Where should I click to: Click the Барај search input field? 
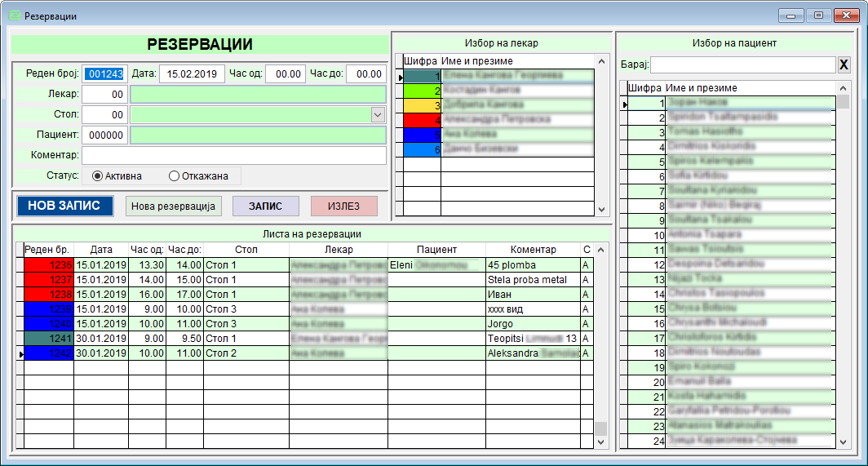pos(742,65)
